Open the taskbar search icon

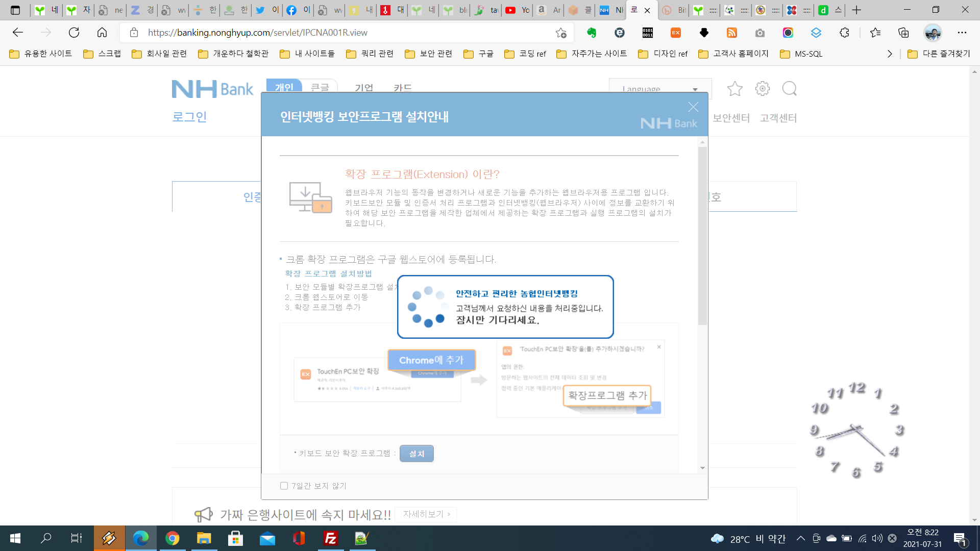coord(46,538)
